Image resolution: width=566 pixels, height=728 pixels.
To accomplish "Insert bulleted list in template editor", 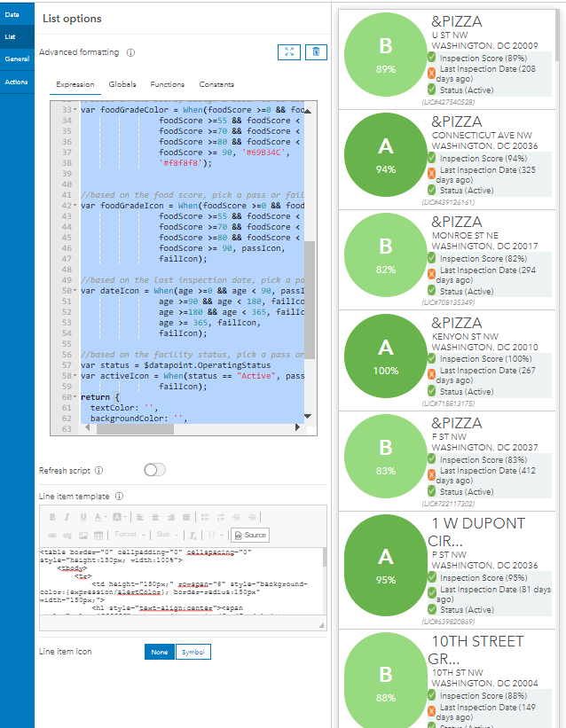I will tap(205, 517).
